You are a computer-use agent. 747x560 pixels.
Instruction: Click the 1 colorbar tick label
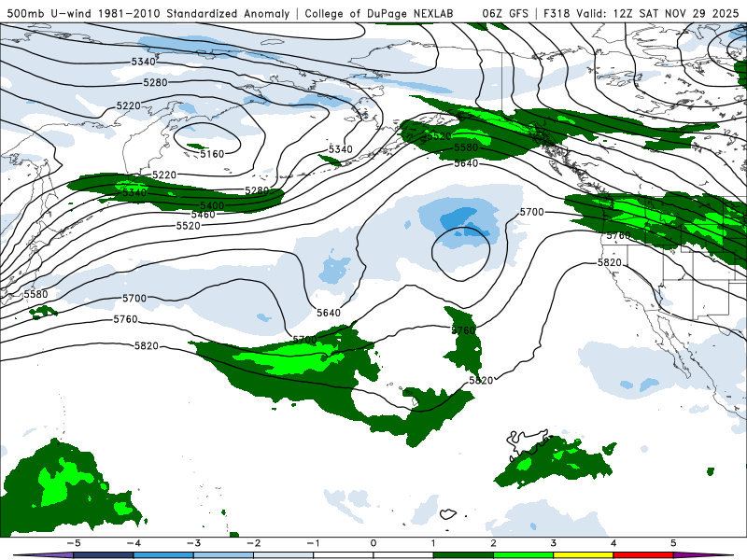point(433,543)
